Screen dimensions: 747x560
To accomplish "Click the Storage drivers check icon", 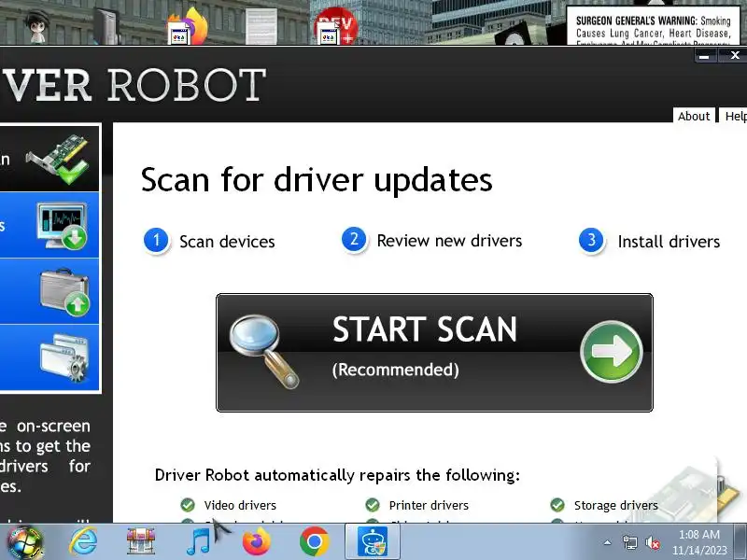I will tap(557, 505).
